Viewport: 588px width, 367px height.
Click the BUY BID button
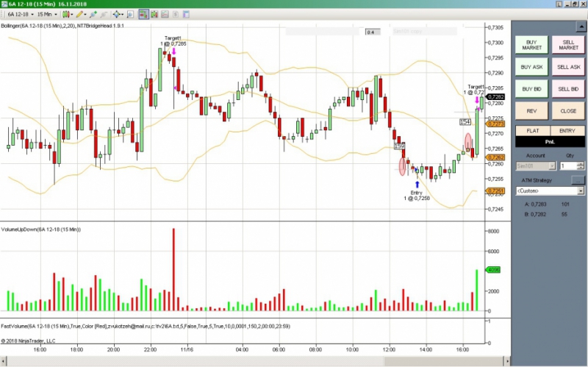[531, 89]
